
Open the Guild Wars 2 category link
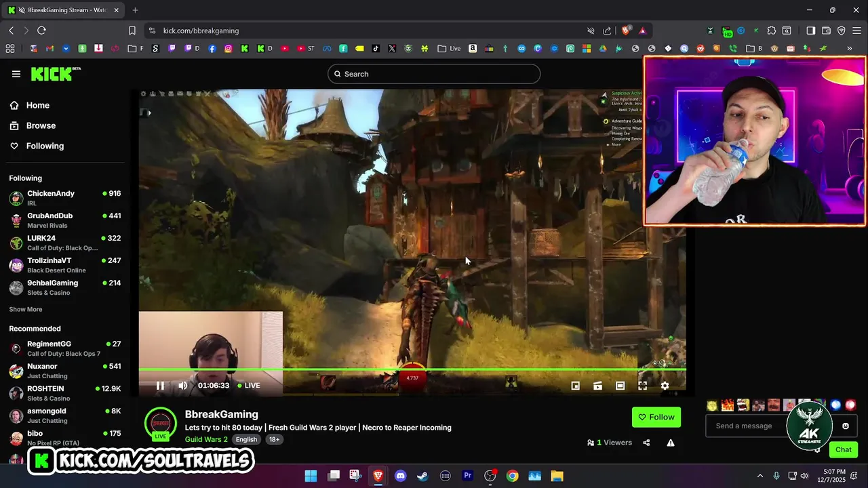click(x=206, y=439)
